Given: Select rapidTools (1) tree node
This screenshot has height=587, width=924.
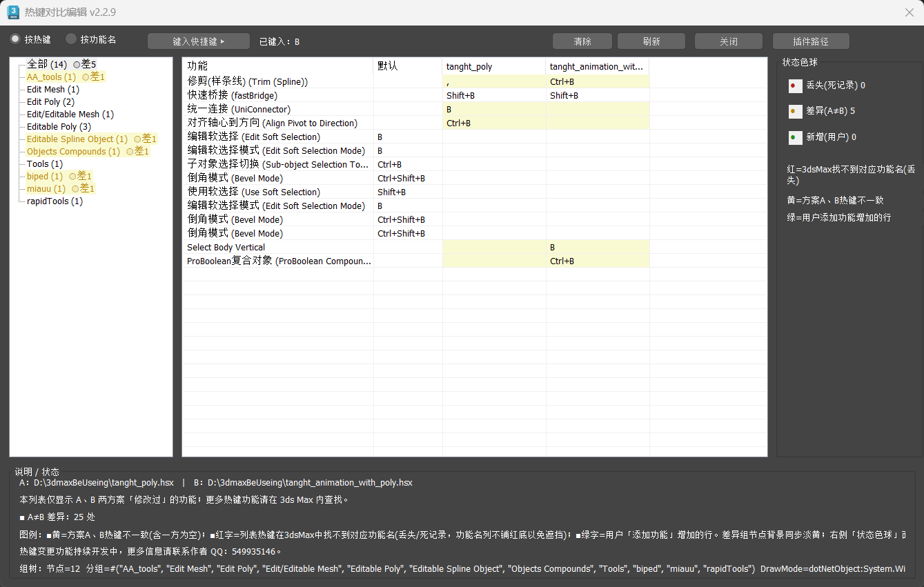Looking at the screenshot, I should 55,201.
